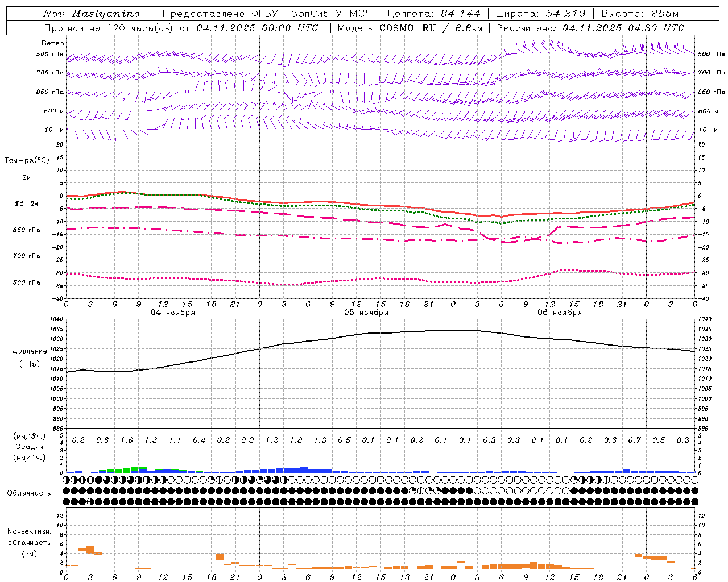The width and height of the screenshot is (728, 582).
Task: Select the Конвективн. облачность label
Action: pos(29,537)
